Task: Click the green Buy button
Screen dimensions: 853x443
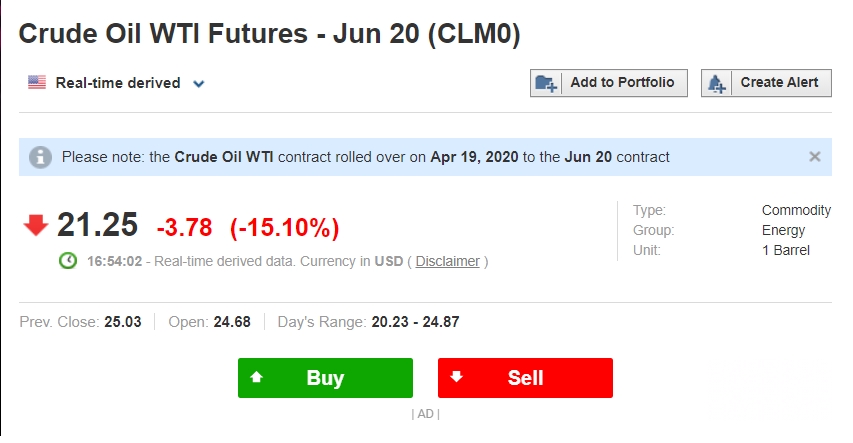Action: point(325,378)
